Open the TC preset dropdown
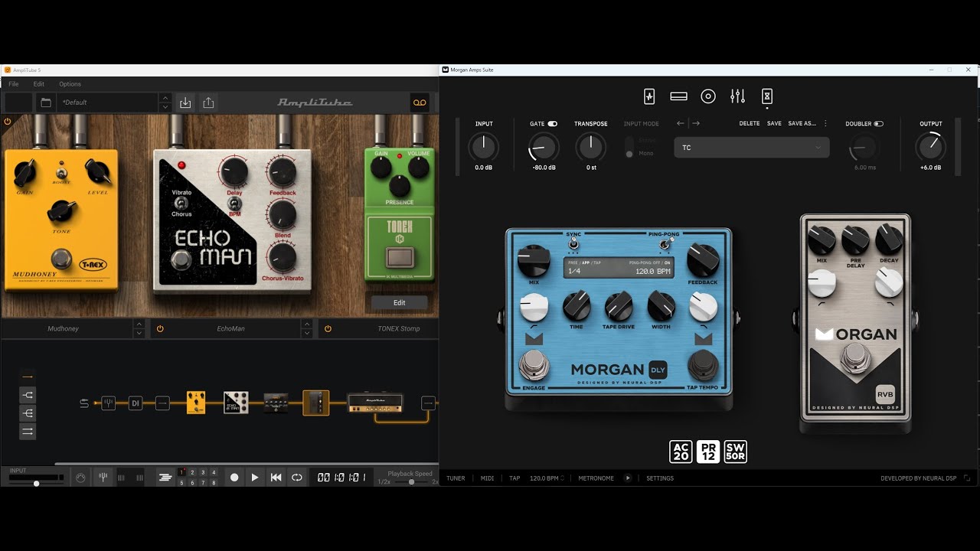 pyautogui.click(x=751, y=147)
